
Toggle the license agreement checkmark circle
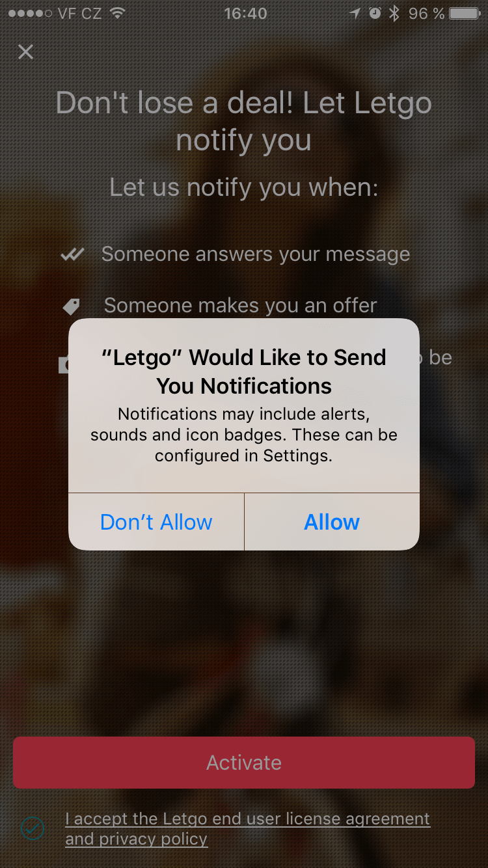point(33,828)
